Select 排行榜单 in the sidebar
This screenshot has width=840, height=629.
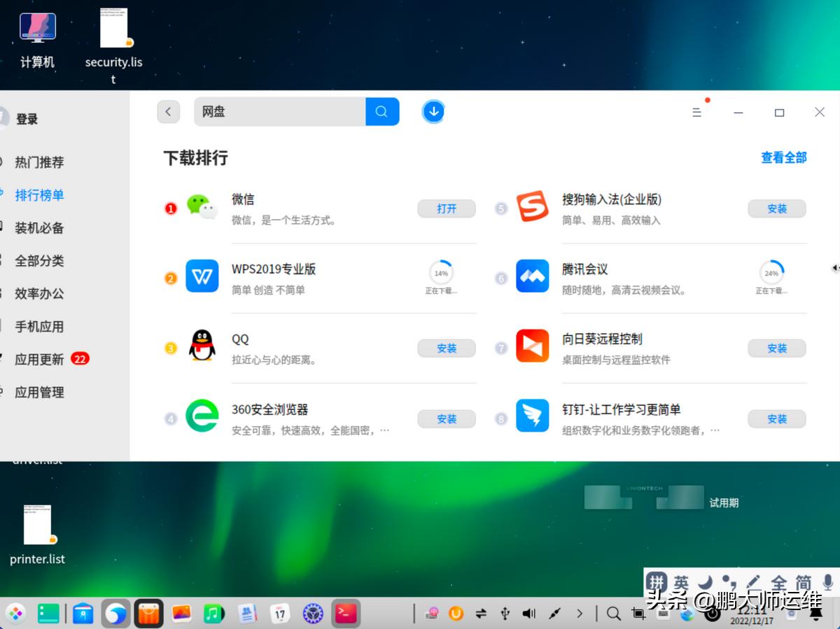(38, 195)
